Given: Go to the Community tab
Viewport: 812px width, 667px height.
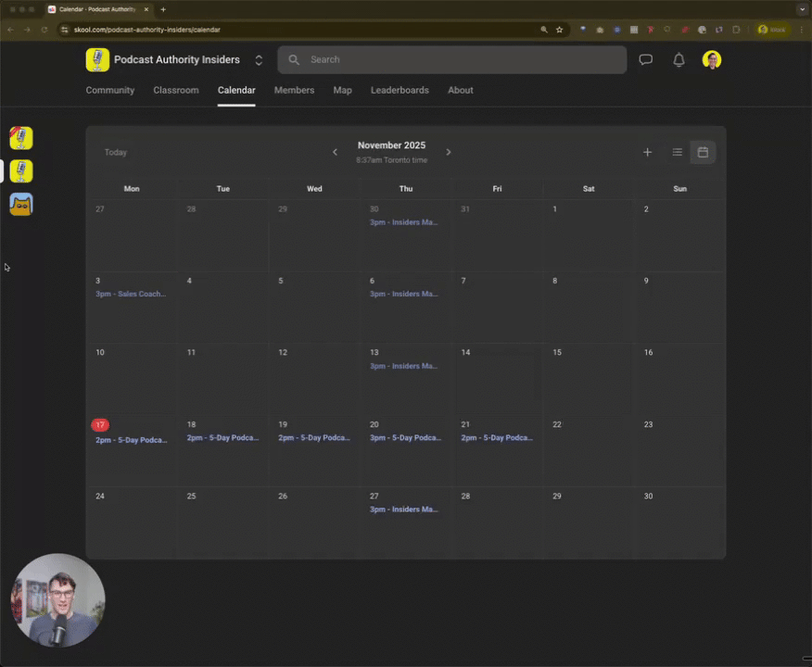Looking at the screenshot, I should pyautogui.click(x=109, y=90).
